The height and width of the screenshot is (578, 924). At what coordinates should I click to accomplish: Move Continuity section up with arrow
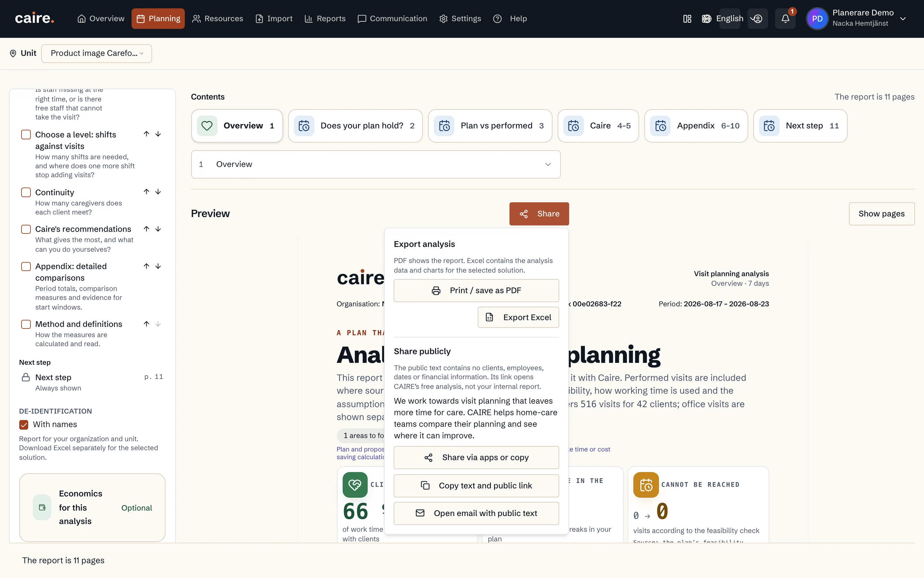tap(146, 191)
